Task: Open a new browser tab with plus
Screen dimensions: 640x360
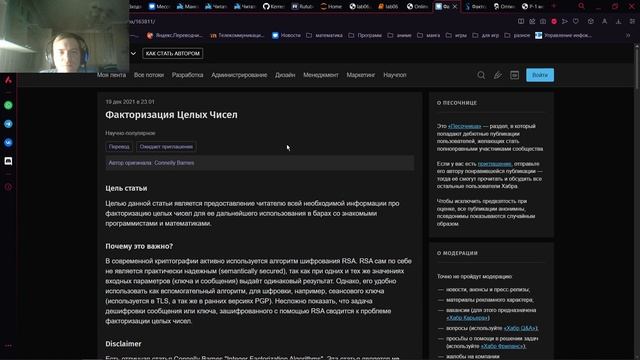Action: [554, 6]
